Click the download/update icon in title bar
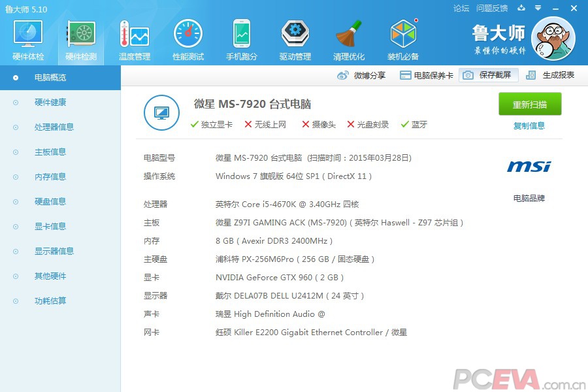This screenshot has height=392, width=588. pyautogui.click(x=521, y=8)
